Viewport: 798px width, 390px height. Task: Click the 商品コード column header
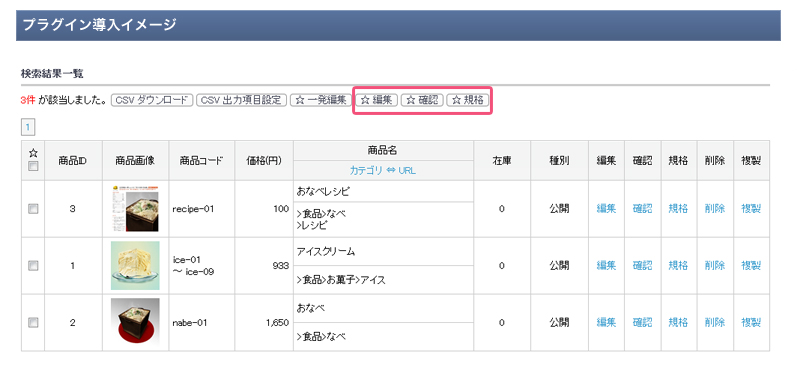pyautogui.click(x=201, y=161)
